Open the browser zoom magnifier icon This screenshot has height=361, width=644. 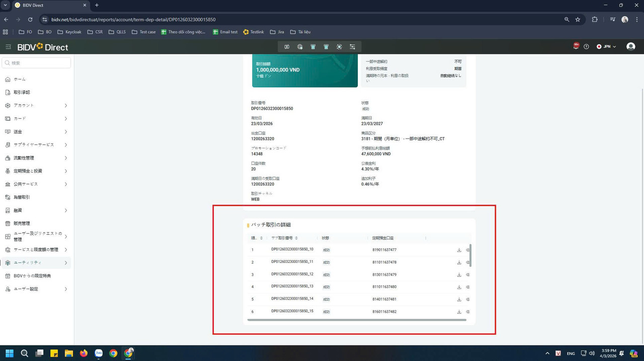pos(567,20)
